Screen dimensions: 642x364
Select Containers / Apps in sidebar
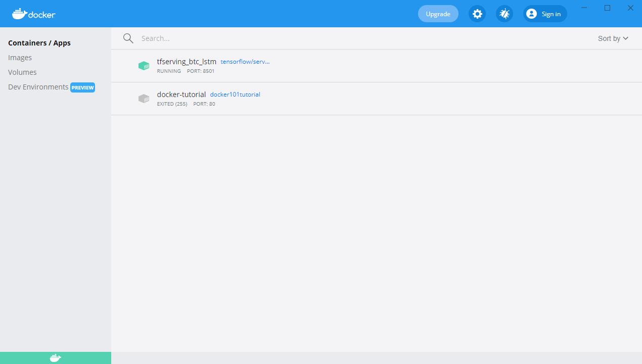coord(39,43)
